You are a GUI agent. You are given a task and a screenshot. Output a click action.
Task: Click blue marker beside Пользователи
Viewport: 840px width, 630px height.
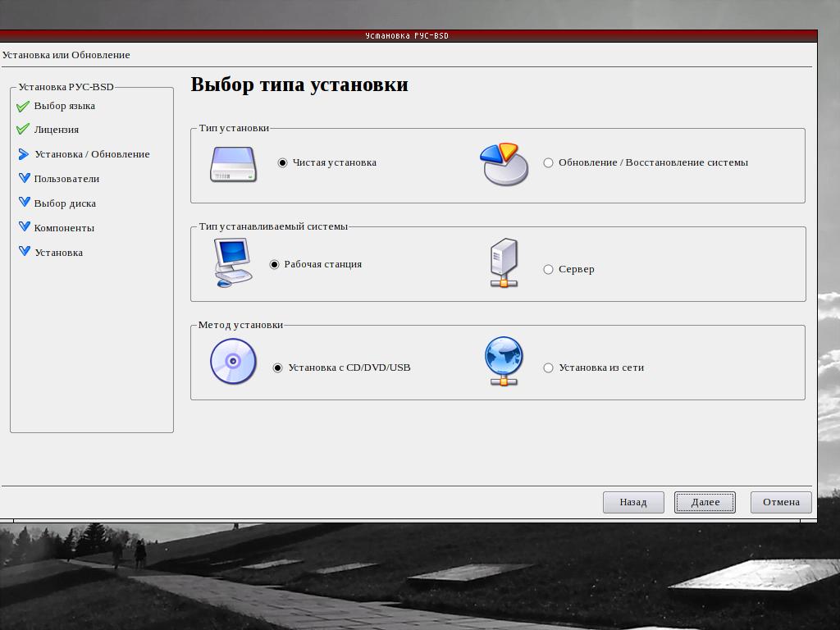pyautogui.click(x=24, y=178)
